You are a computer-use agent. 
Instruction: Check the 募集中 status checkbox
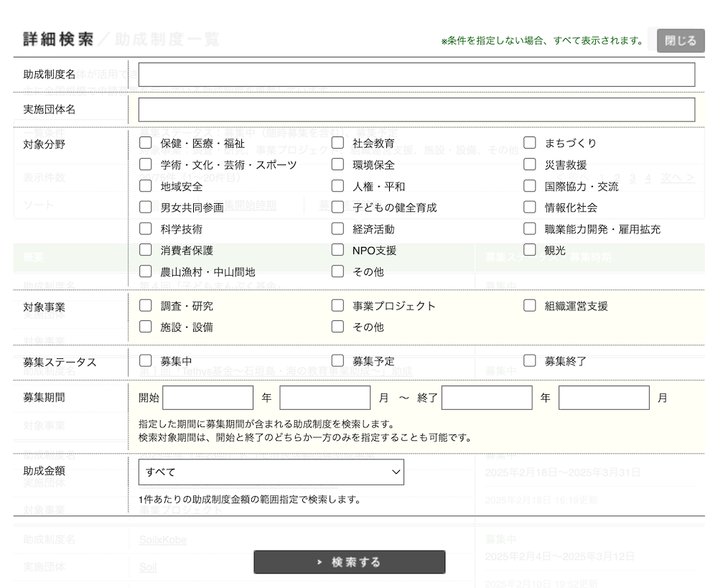(x=146, y=360)
